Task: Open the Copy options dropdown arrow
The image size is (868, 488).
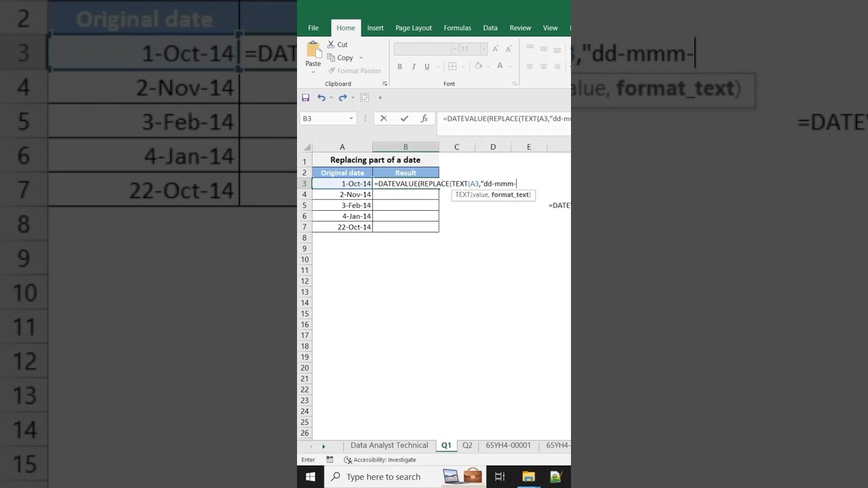Action: [x=361, y=58]
